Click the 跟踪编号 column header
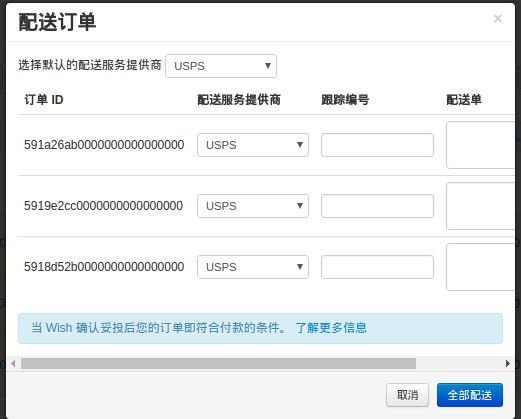521x419 pixels. (x=345, y=100)
